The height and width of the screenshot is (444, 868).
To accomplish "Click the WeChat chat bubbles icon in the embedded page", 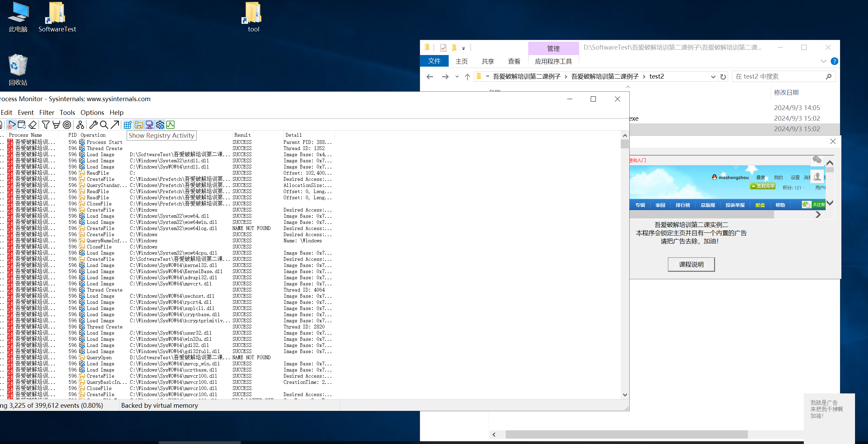I will pos(817,160).
